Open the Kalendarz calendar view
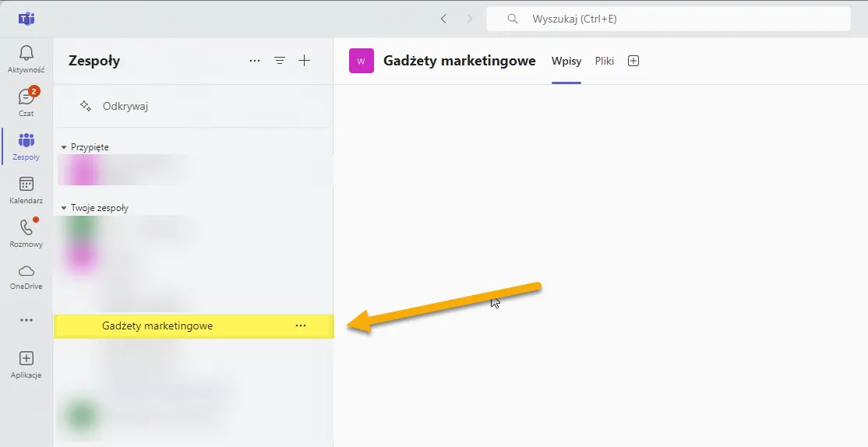The height and width of the screenshot is (447, 868). coord(26,189)
